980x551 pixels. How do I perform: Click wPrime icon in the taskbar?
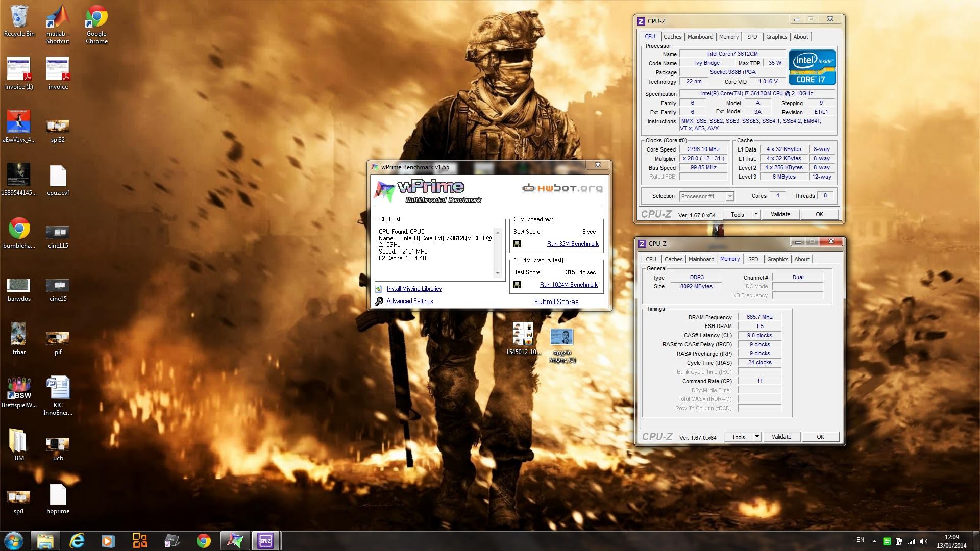235,540
